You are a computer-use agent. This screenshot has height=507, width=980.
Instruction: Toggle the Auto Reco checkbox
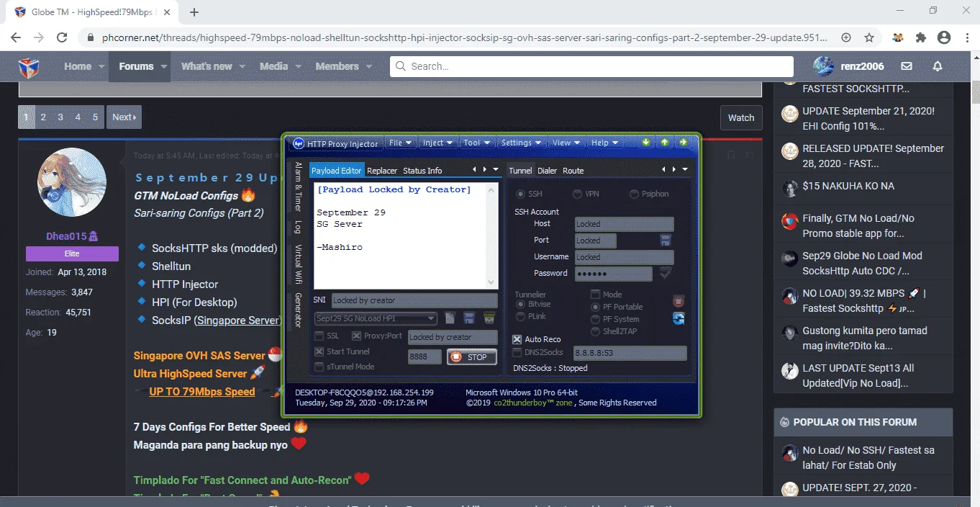point(517,339)
